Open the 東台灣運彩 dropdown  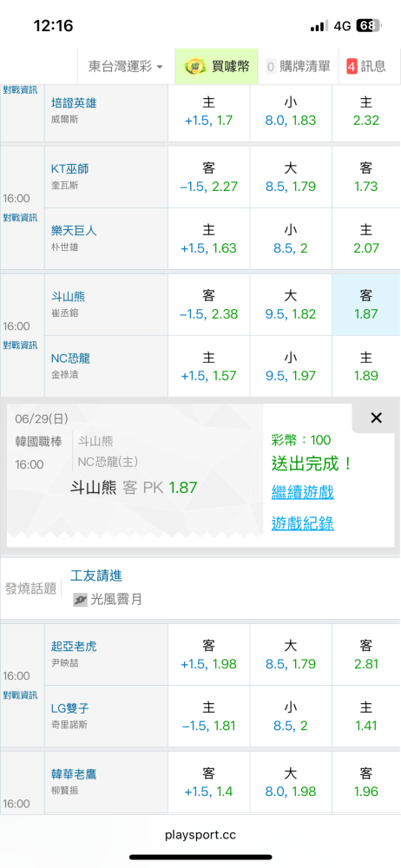coord(126,67)
